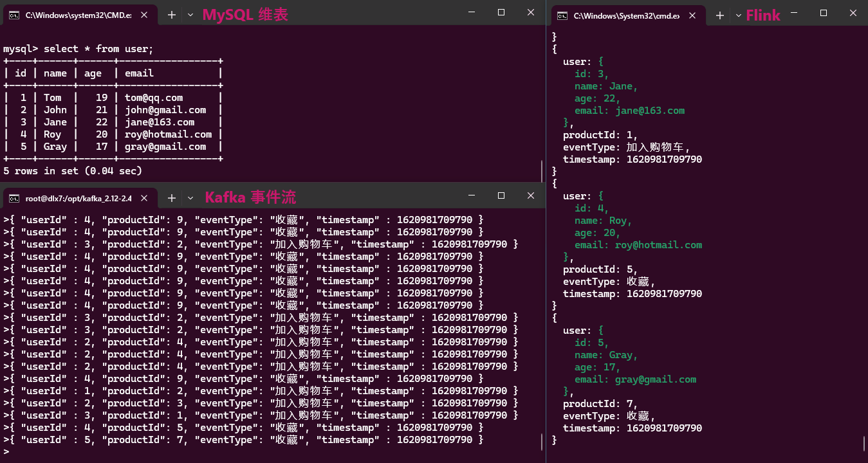Click the terminal icon on the root@dlx7 Kafka tab
The image size is (868, 463).
point(14,198)
